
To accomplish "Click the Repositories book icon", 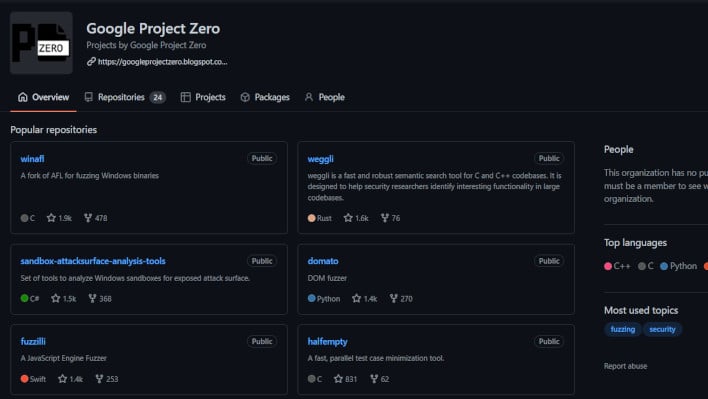I will tap(88, 97).
